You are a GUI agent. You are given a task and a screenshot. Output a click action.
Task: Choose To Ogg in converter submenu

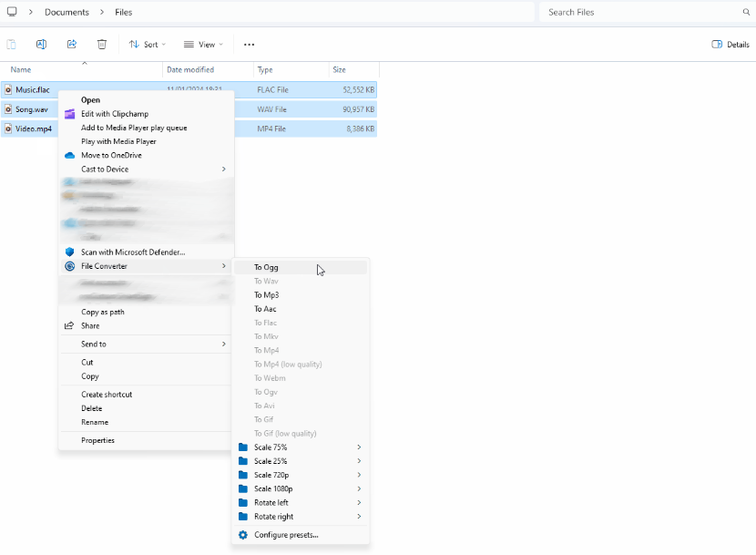point(266,268)
